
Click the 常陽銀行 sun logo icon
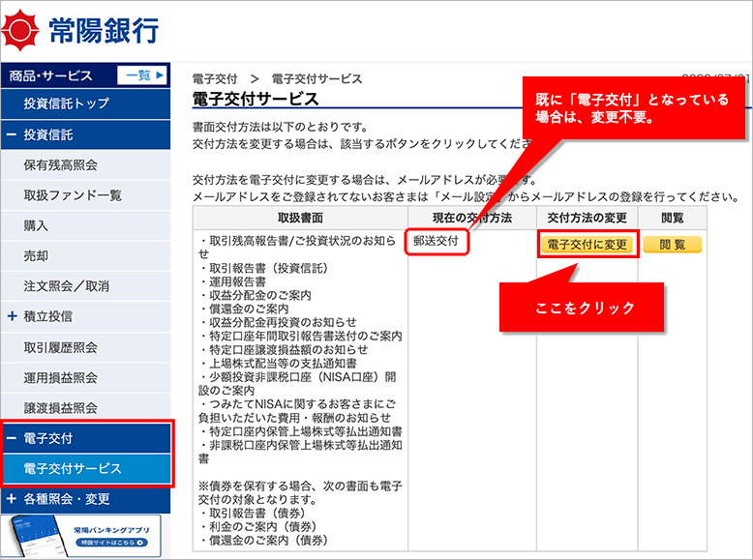(x=19, y=30)
